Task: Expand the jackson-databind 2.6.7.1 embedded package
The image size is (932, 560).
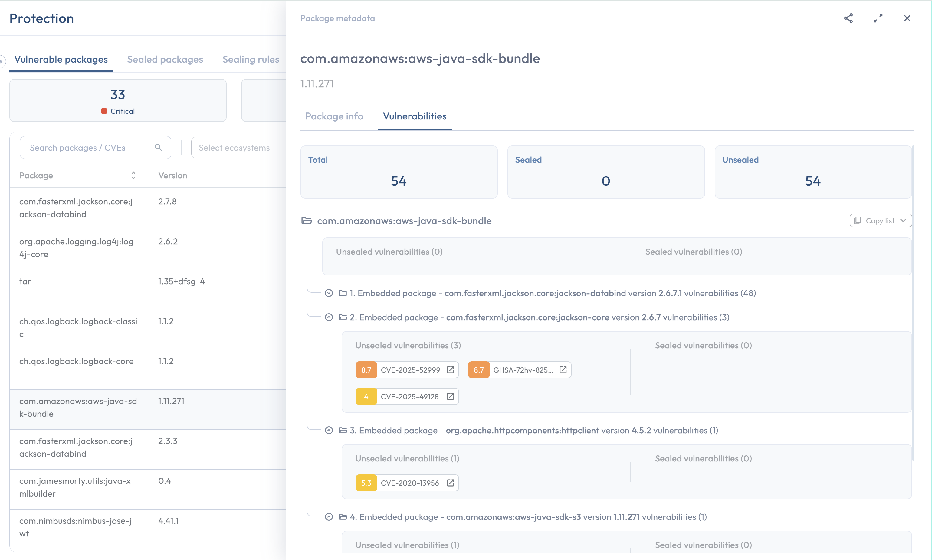Action: pos(329,293)
